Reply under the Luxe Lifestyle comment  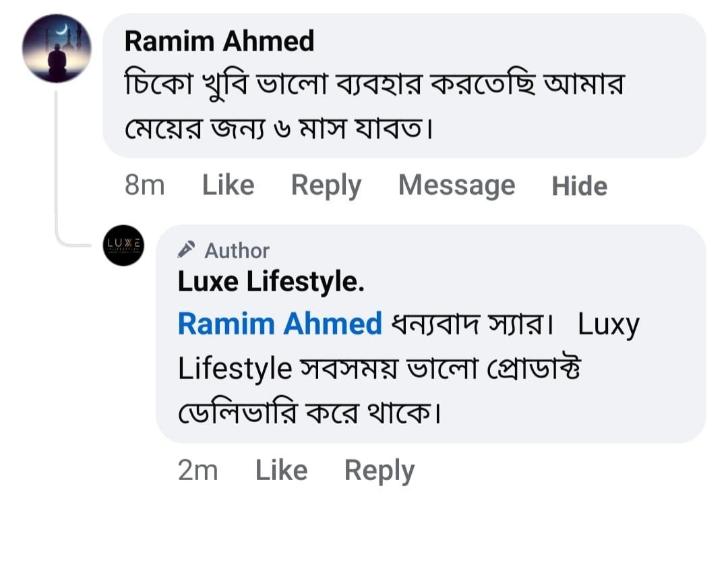click(379, 471)
